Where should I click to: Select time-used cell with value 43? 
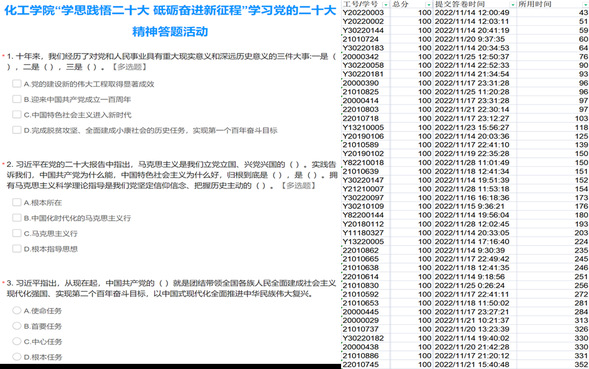click(553, 12)
